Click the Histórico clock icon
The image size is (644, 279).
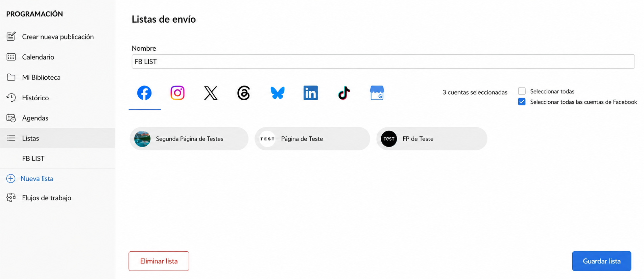coord(11,98)
